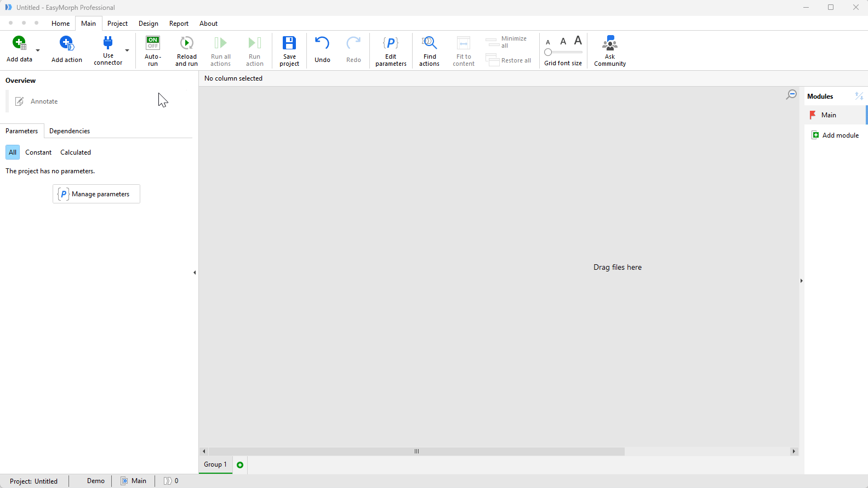Click Run action icon
The image size is (868, 488).
255,43
